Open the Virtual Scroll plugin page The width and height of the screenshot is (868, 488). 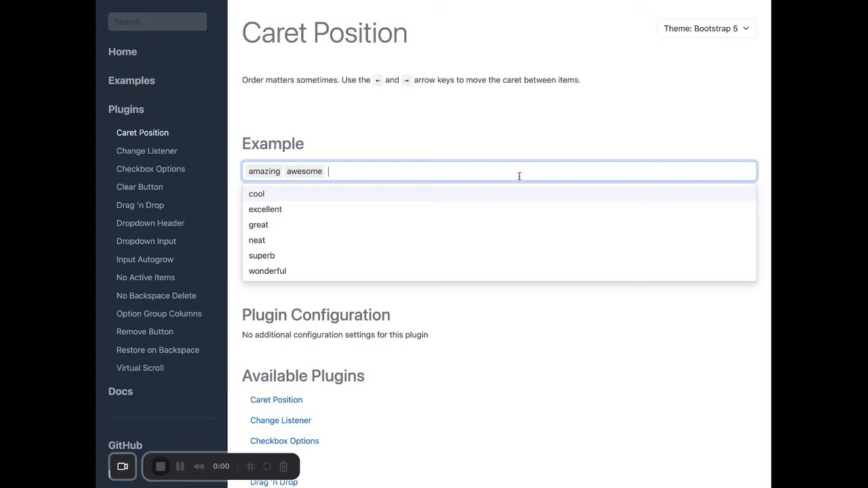140,368
